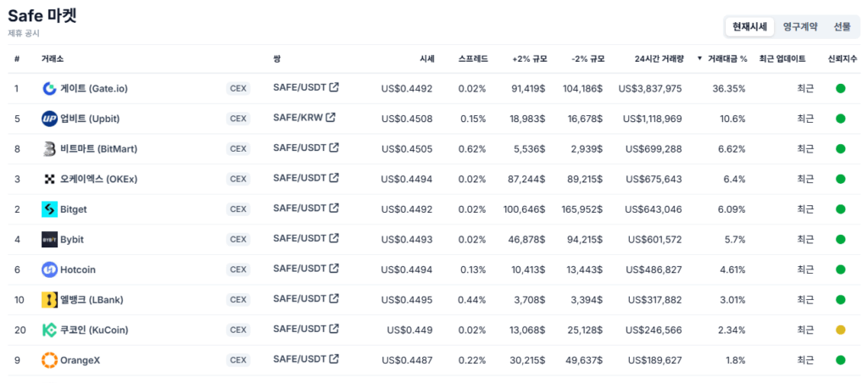The height and width of the screenshot is (383, 868).
Task: Click the OKEx exchange logo
Action: [x=49, y=179]
